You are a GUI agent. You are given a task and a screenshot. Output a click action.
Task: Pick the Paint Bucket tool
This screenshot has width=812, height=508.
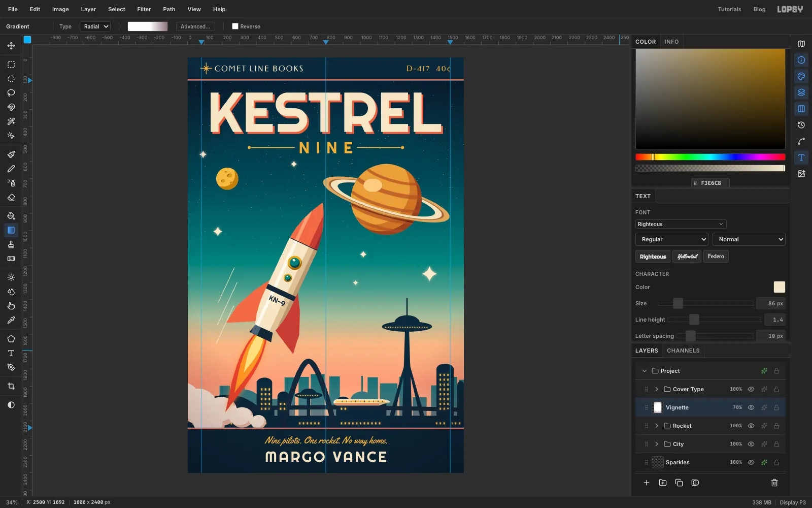(11, 216)
